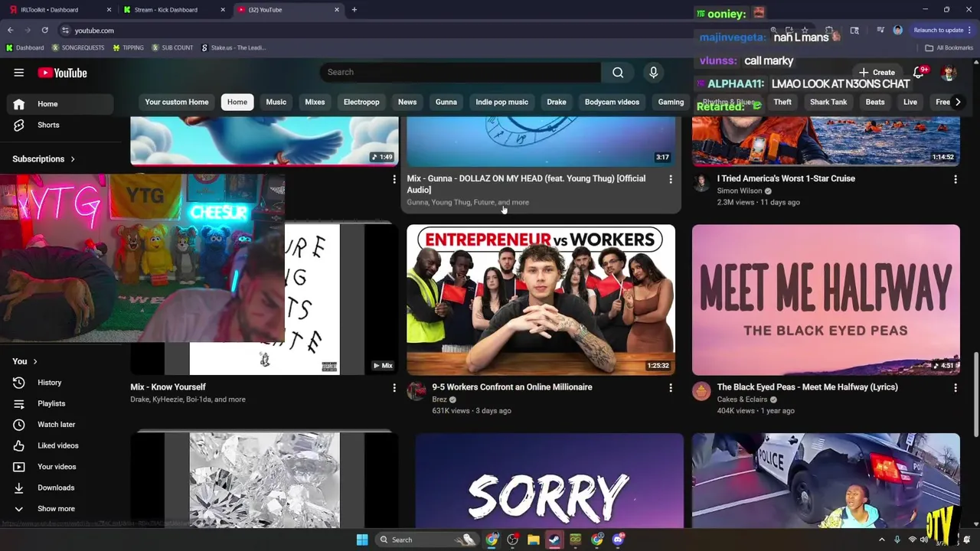Switch to Stream - Kick Dashboard tab
Image resolution: width=980 pixels, height=551 pixels.
[x=172, y=10]
